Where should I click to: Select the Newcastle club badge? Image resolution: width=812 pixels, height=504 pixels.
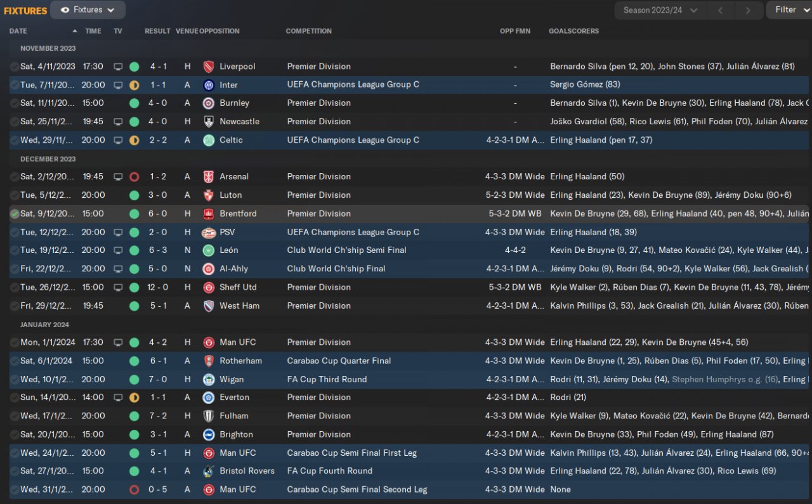208,122
